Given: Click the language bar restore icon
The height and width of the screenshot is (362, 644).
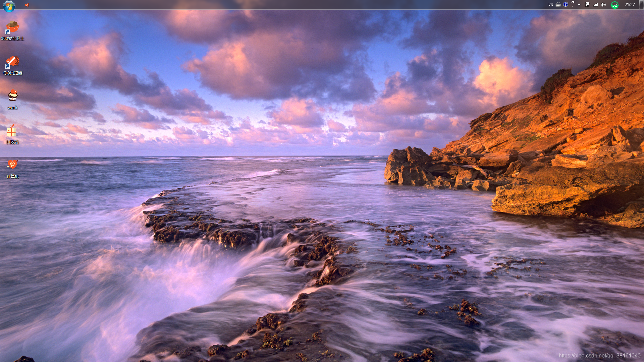Looking at the screenshot, I should tap(573, 3).
